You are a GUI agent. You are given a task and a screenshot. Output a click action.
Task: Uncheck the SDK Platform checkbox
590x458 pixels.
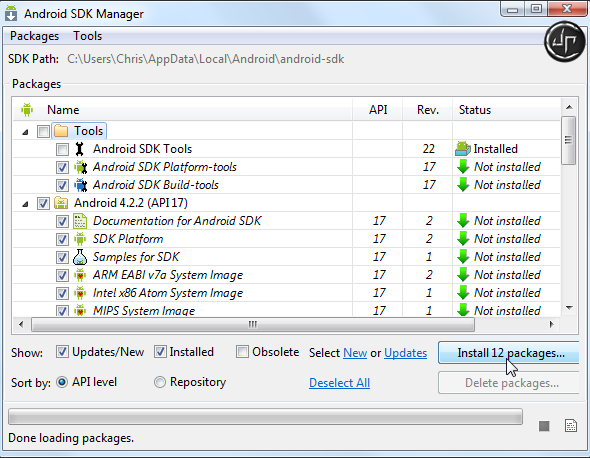pyautogui.click(x=62, y=240)
